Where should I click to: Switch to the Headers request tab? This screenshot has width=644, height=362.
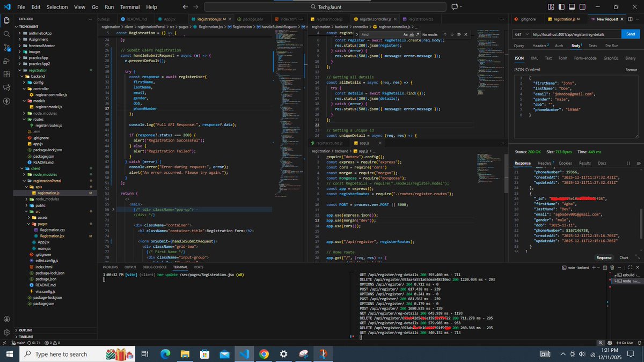541,46
